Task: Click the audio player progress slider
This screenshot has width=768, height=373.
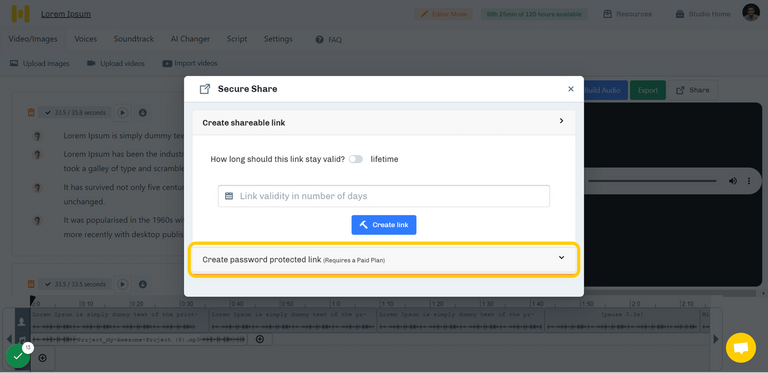Action: (652, 181)
